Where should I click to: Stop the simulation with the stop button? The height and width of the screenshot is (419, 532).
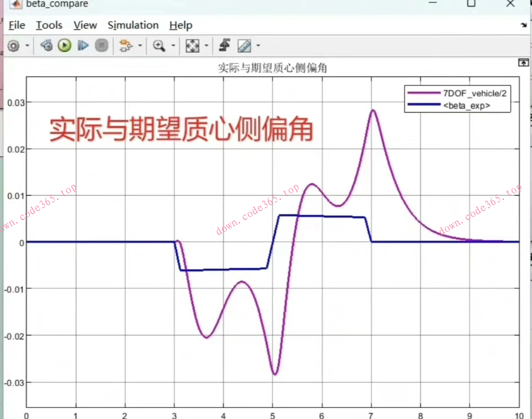click(101, 45)
